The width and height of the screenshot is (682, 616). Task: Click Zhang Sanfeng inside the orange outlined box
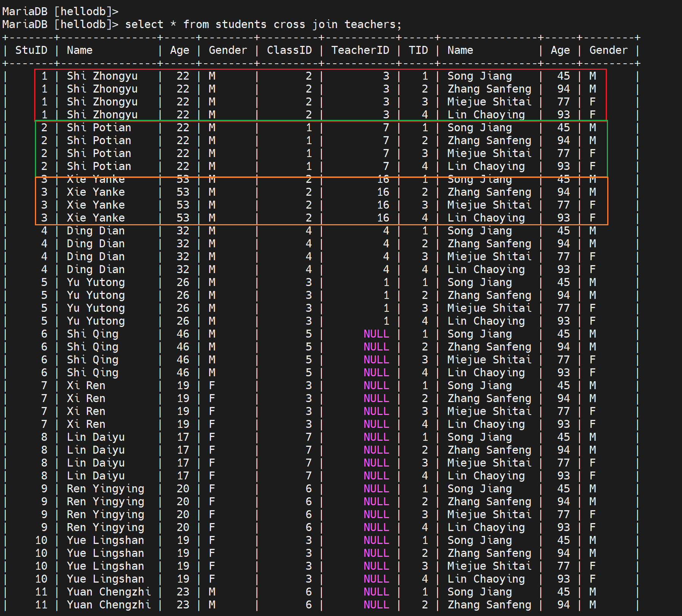click(x=489, y=192)
